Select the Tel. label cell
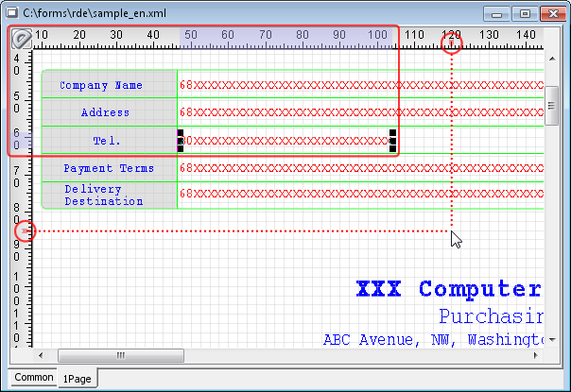The image size is (571, 392). pyautogui.click(x=110, y=140)
